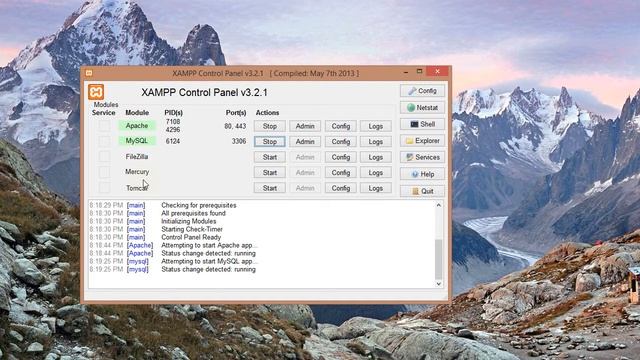View MySQL Logs
The height and width of the screenshot is (360, 640).
(x=376, y=142)
